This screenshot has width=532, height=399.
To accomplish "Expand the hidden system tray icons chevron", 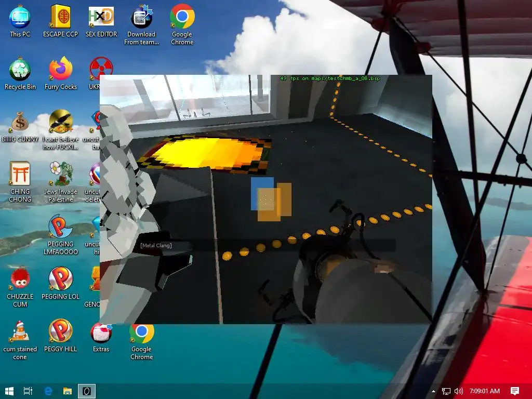I will 433,391.
